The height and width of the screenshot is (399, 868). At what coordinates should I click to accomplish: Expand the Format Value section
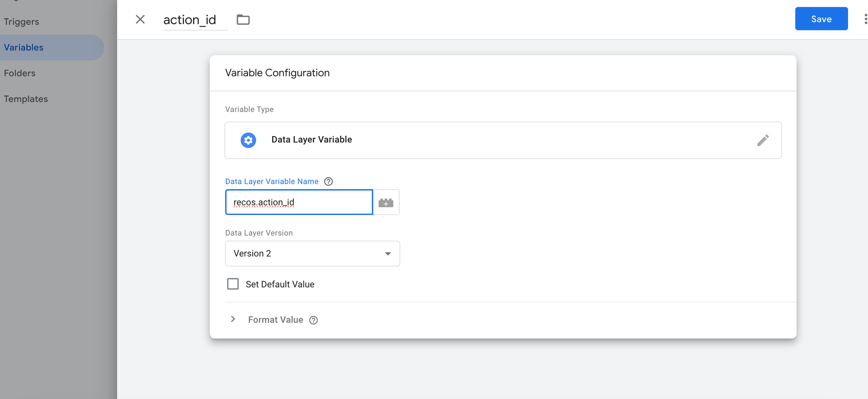[x=233, y=319]
